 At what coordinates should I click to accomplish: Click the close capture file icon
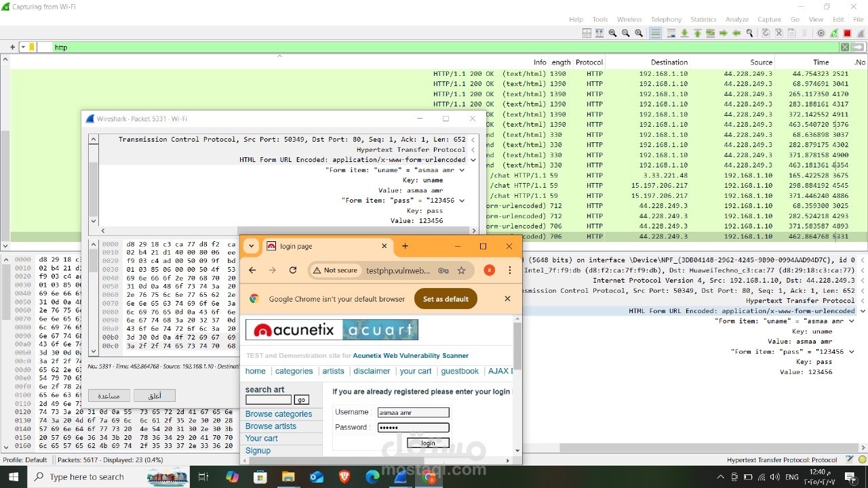(x=778, y=33)
